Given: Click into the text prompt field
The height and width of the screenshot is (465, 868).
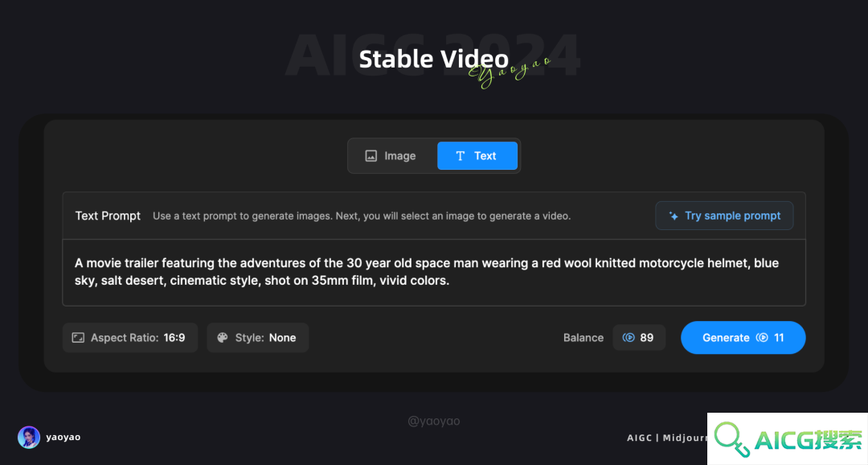Looking at the screenshot, I should coord(434,272).
